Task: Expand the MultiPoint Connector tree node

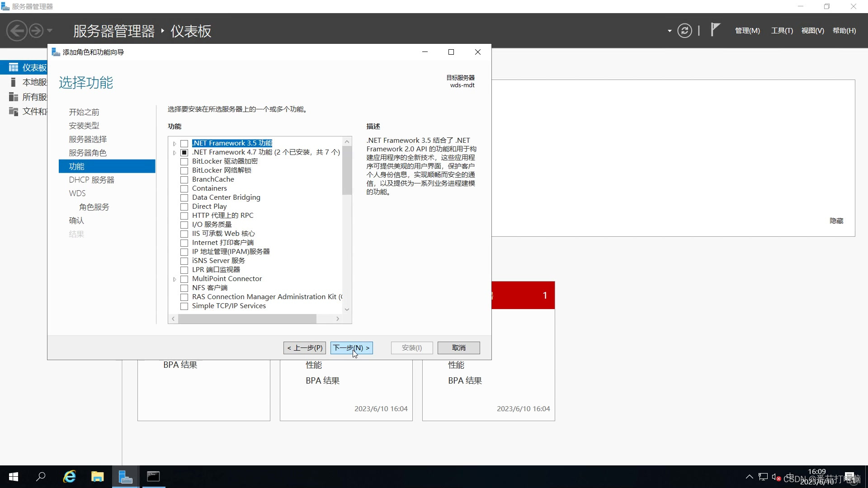Action: click(175, 279)
